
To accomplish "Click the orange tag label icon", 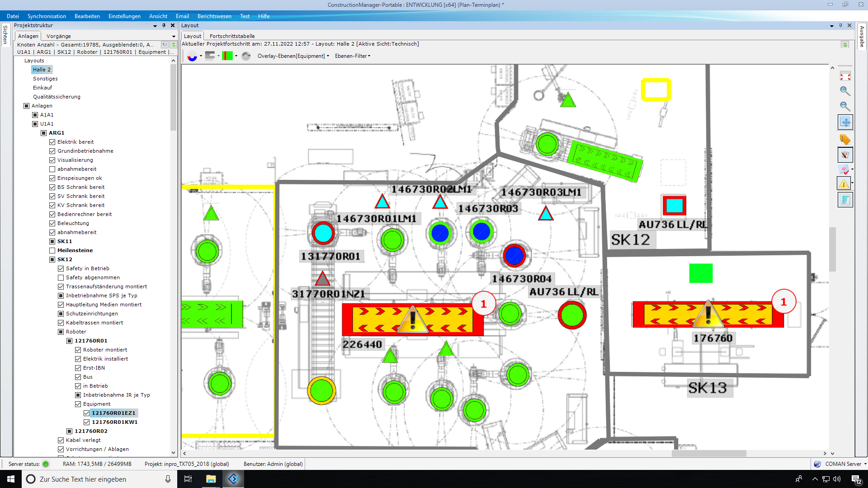I will coord(844,139).
